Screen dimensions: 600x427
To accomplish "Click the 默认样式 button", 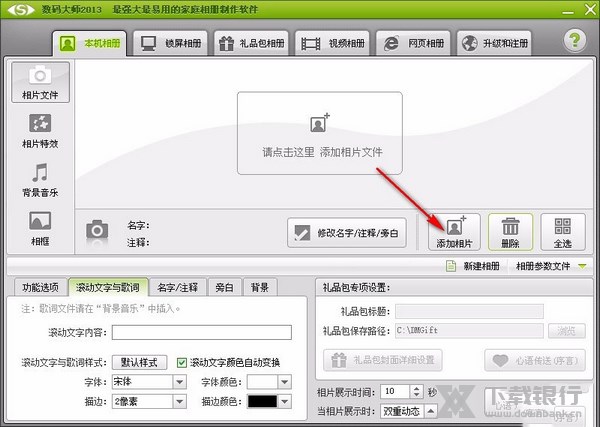I will (139, 362).
